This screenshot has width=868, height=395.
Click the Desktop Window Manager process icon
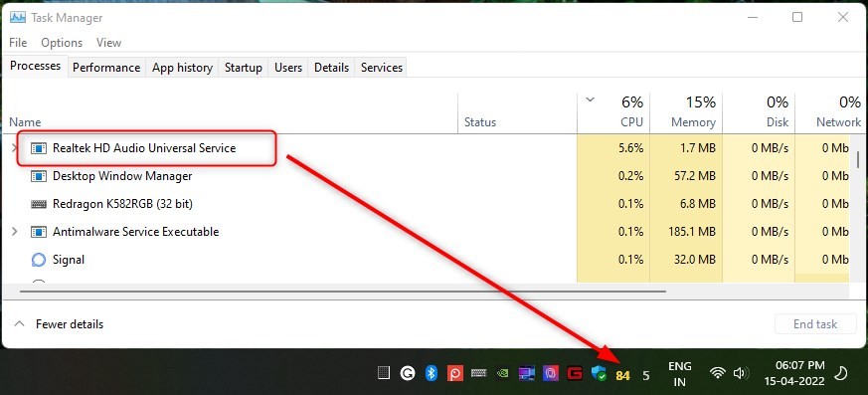(38, 176)
